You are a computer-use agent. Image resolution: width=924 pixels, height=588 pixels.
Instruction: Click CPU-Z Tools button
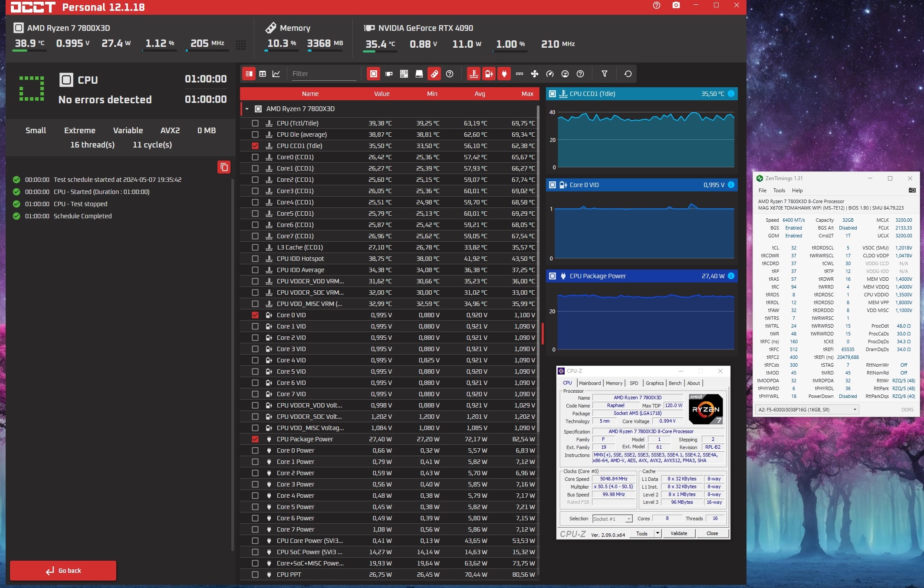tap(642, 533)
